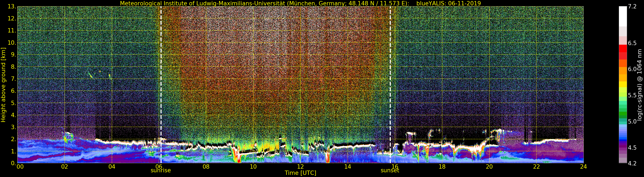644x177 pixels.
Task: Click the height axis tick label '10.'
Action: tap(12, 43)
